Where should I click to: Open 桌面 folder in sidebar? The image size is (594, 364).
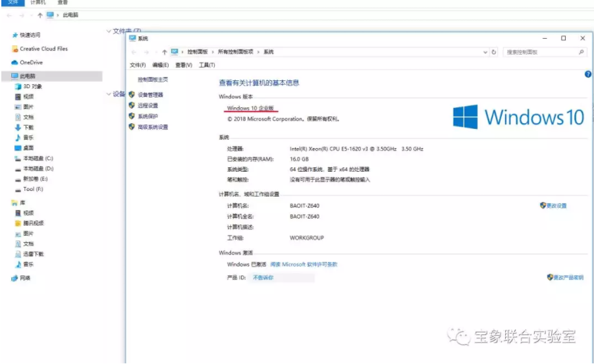click(28, 147)
